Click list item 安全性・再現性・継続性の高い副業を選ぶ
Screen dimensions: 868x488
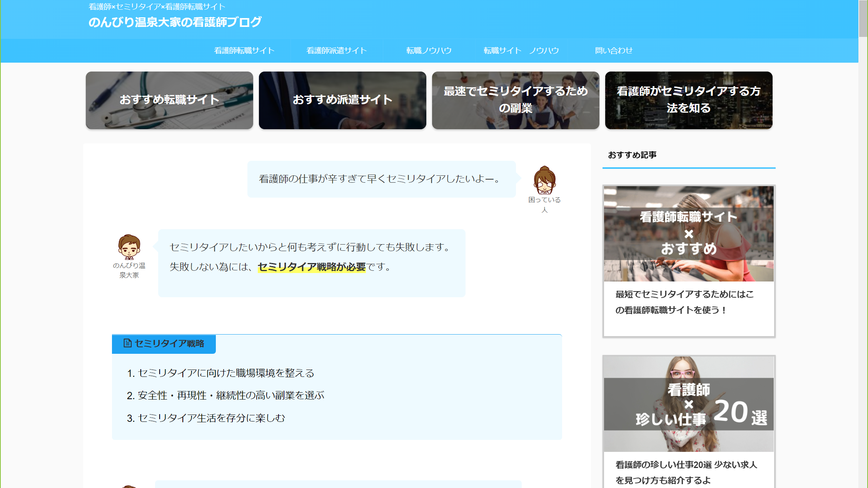point(231,395)
